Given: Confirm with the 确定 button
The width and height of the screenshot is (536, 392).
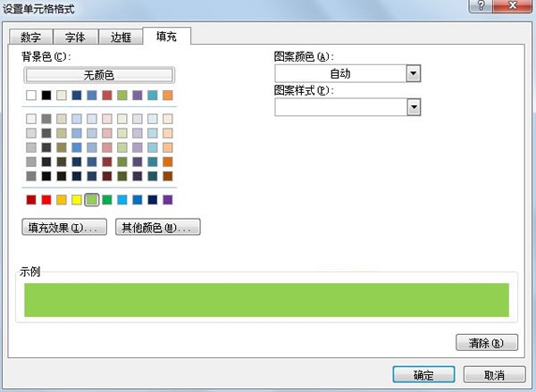Looking at the screenshot, I should click(x=423, y=375).
